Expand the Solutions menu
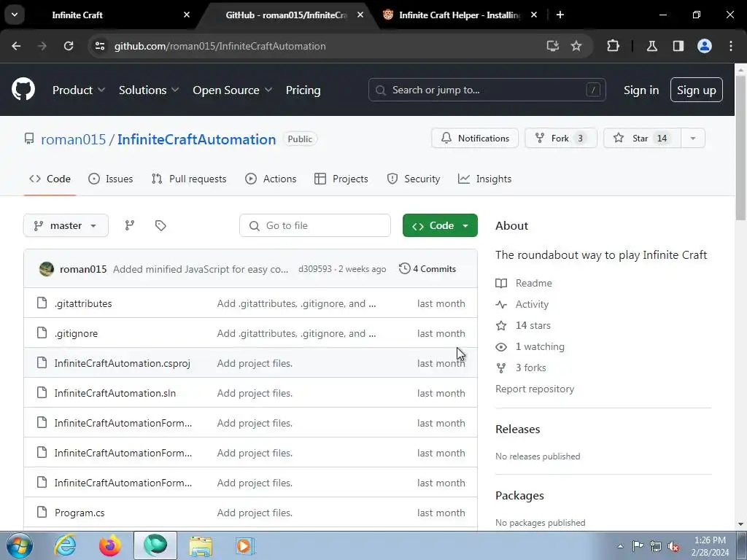The image size is (747, 560). (x=149, y=90)
